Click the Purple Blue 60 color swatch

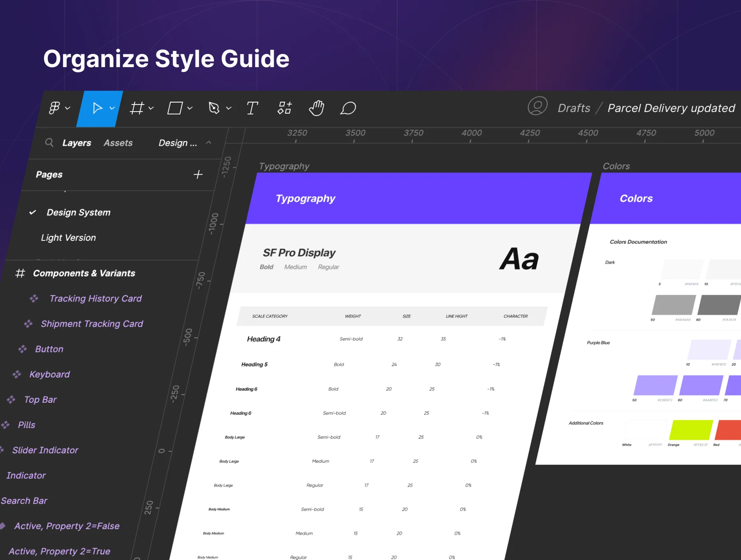[701, 385]
